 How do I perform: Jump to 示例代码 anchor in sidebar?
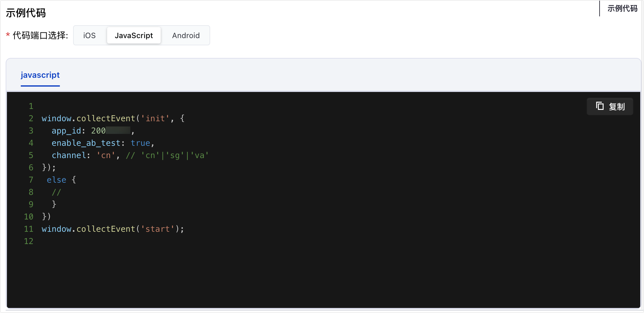622,9
